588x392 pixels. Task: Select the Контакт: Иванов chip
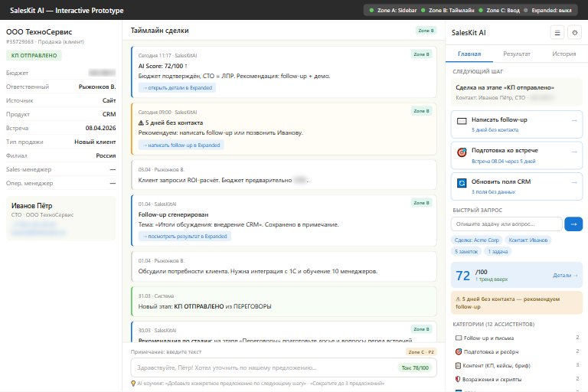(x=528, y=240)
